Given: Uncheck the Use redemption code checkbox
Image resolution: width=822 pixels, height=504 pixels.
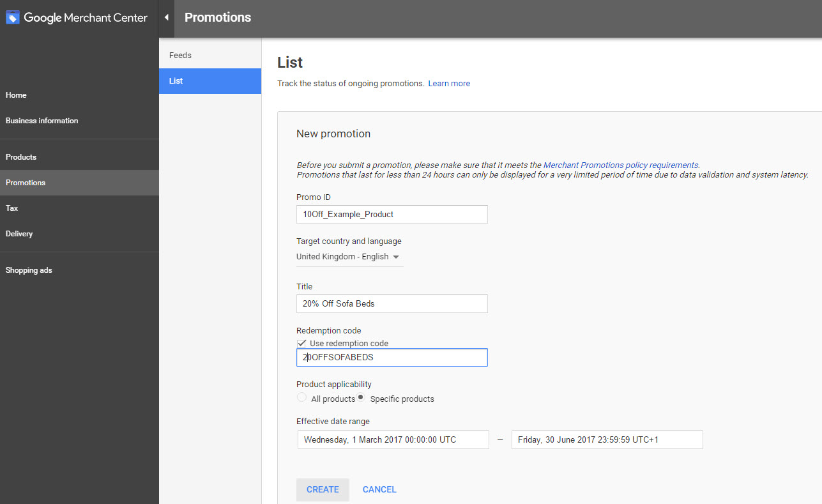Looking at the screenshot, I should click(x=301, y=343).
